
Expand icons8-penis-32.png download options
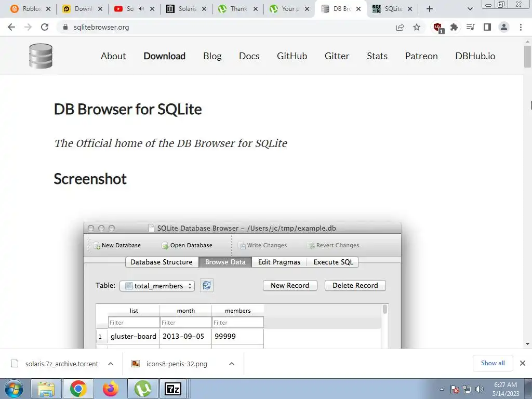(232, 364)
